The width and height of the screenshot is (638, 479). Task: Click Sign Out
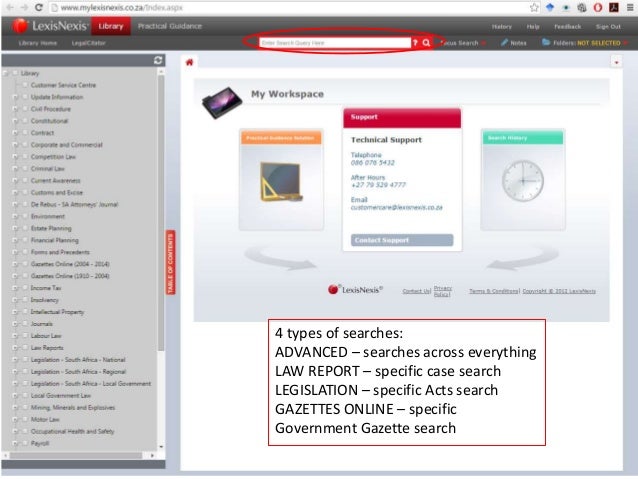point(608,26)
